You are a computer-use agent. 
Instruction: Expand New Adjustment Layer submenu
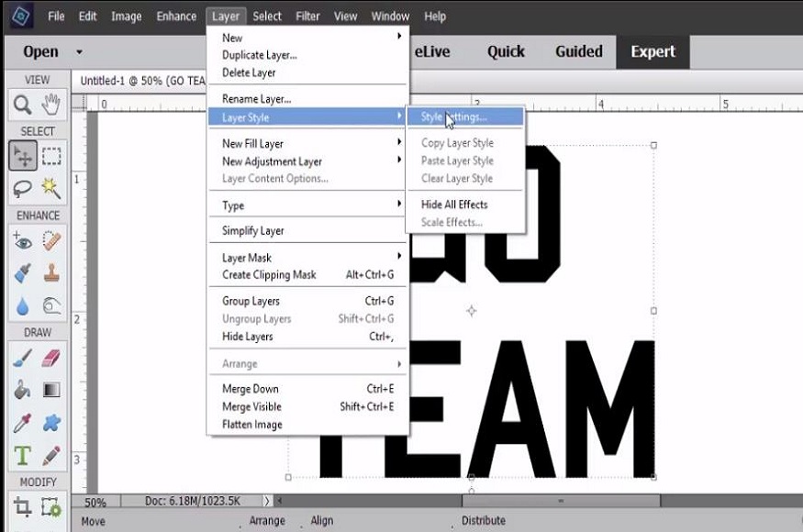click(307, 161)
